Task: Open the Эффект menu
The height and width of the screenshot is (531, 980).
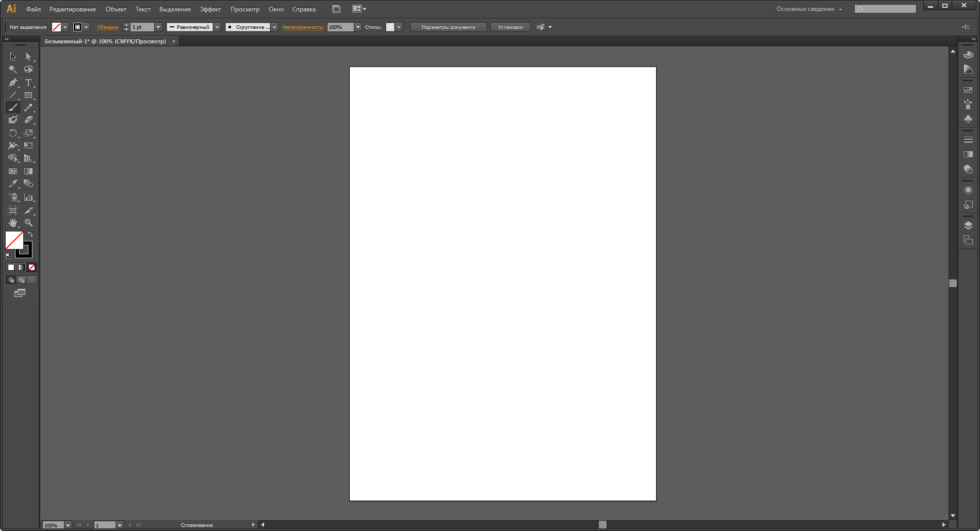Action: pyautogui.click(x=210, y=9)
